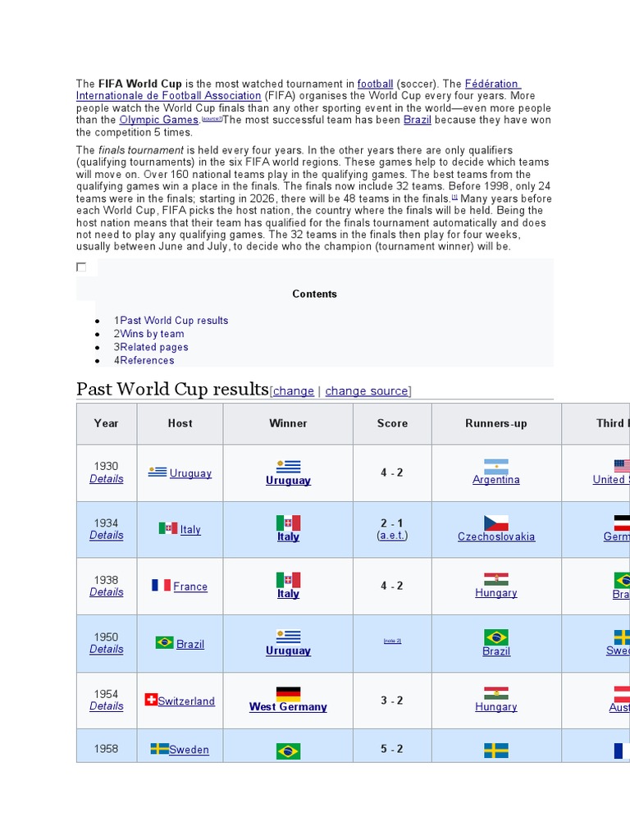Click West Germany flag in 1954 row
This screenshot has width=630, height=840.
click(x=288, y=694)
